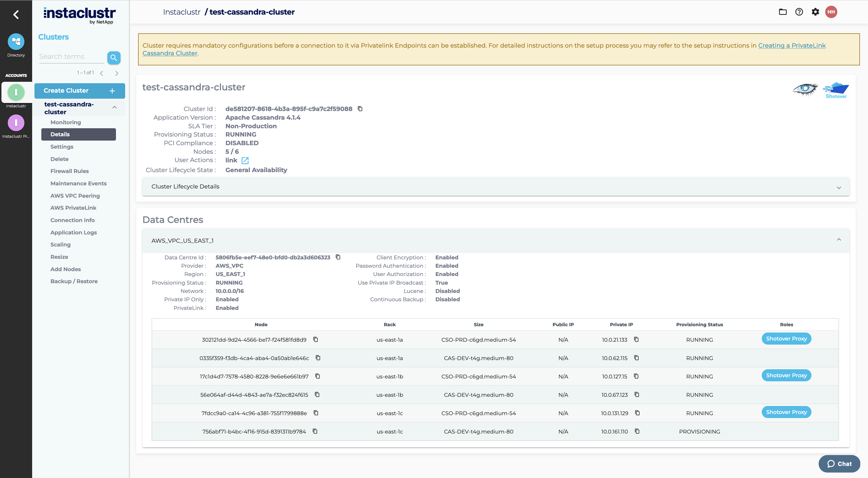The image size is (868, 478).
Task: Click the Search terms input field
Action: point(71,57)
